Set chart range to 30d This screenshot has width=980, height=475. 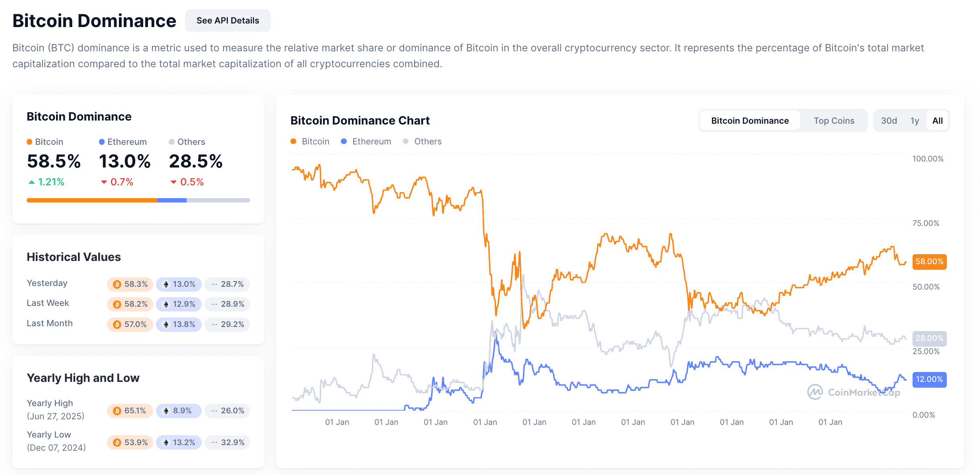[889, 121]
